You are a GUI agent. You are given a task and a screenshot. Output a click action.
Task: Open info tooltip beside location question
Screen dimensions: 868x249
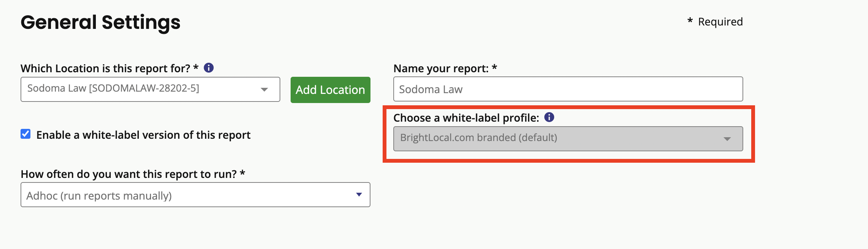[x=209, y=68]
